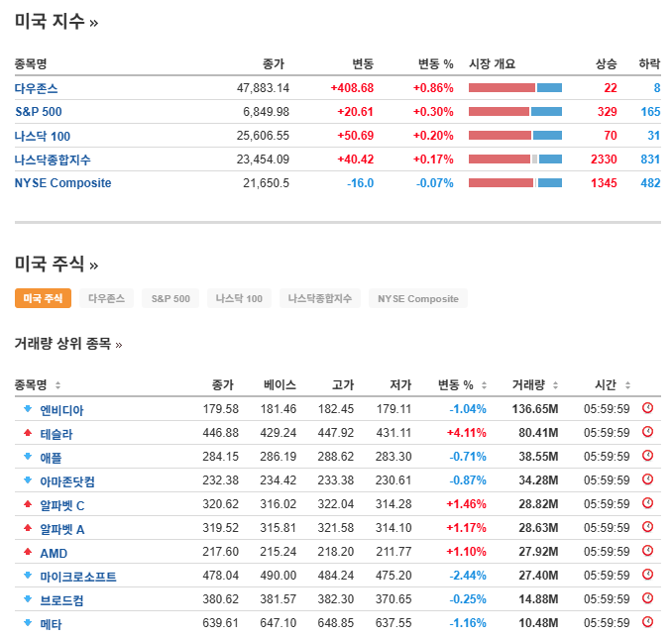Open the 나스닥 100 index link
The height and width of the screenshot is (638, 672).
(43, 136)
